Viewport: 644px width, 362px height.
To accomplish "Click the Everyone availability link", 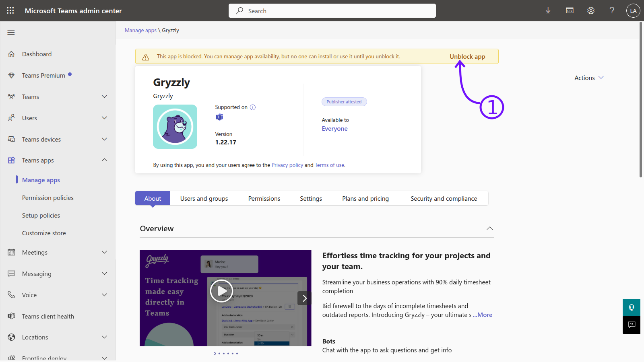I will (x=334, y=129).
